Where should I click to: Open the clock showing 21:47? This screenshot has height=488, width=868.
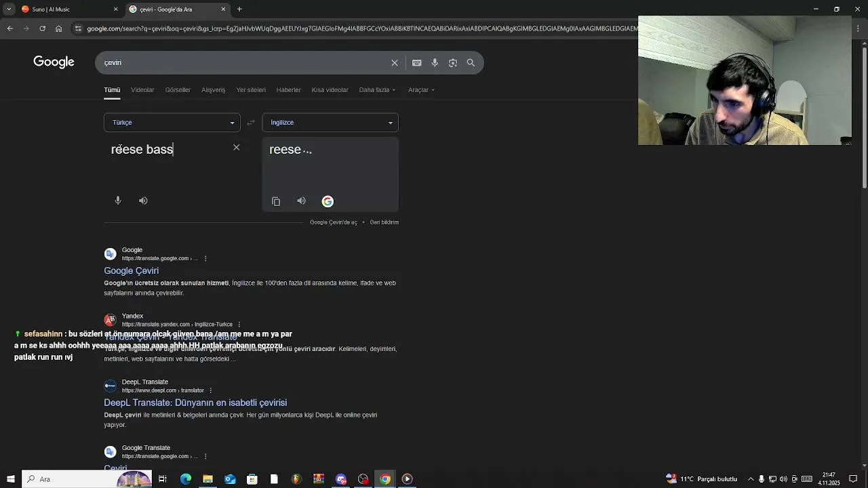click(829, 479)
